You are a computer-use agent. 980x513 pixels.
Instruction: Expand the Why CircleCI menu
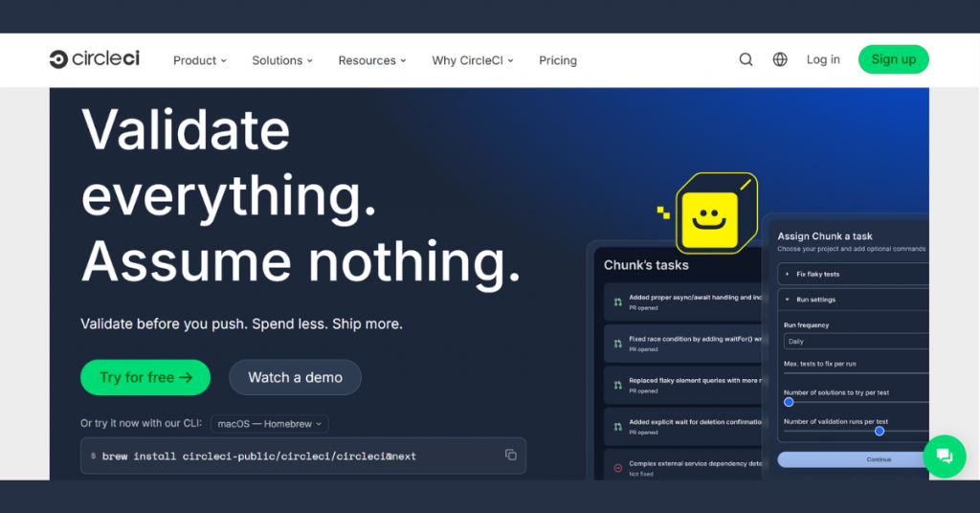tap(473, 60)
